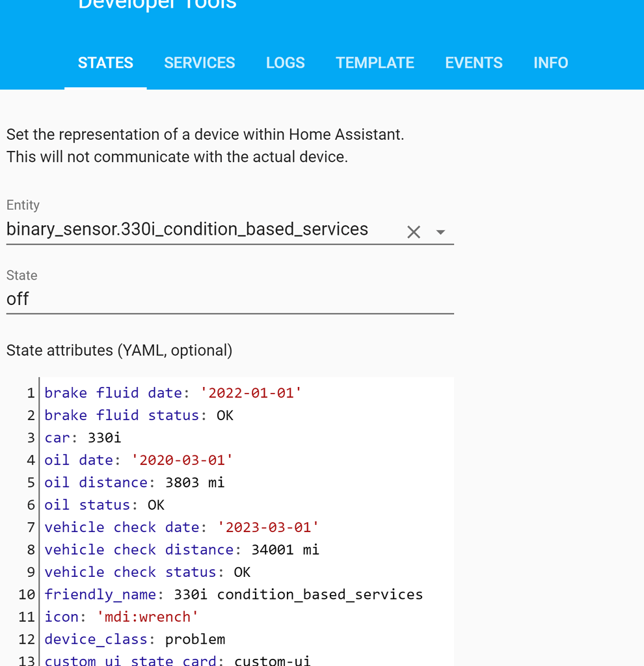This screenshot has height=666, width=644.
Task: Open the entity picker dropdown arrow
Action: [440, 232]
